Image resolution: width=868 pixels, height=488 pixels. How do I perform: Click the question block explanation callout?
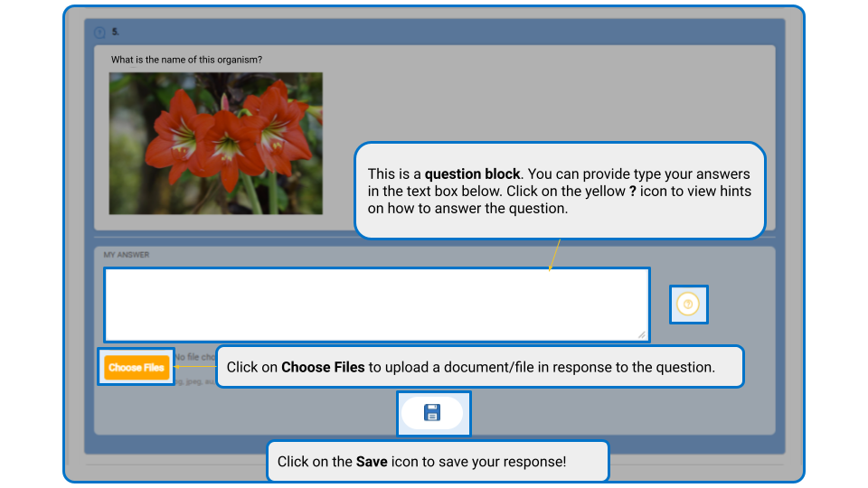coord(560,191)
